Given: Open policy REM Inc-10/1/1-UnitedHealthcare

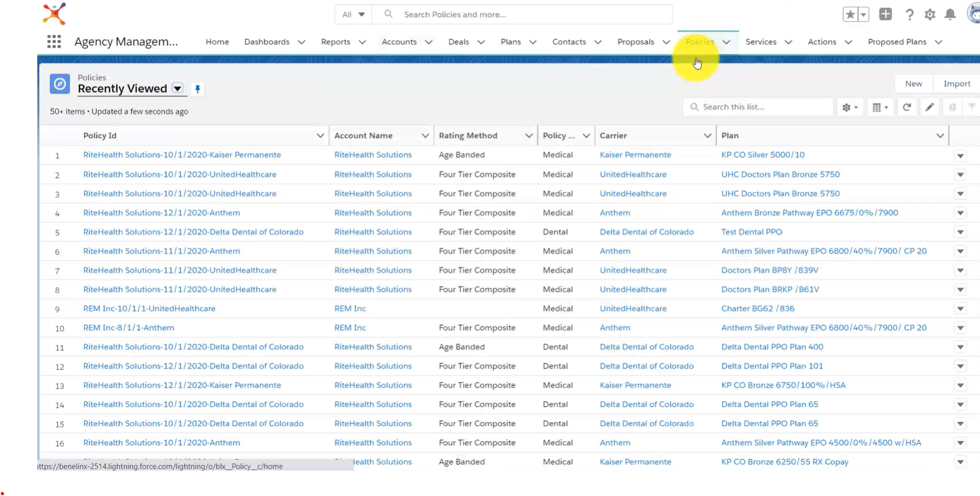Looking at the screenshot, I should click(x=149, y=309).
